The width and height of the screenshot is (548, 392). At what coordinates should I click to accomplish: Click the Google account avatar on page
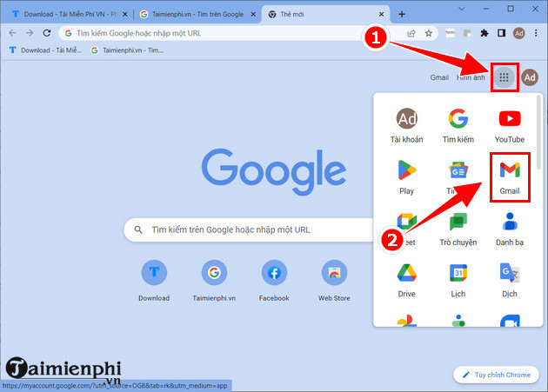(530, 77)
